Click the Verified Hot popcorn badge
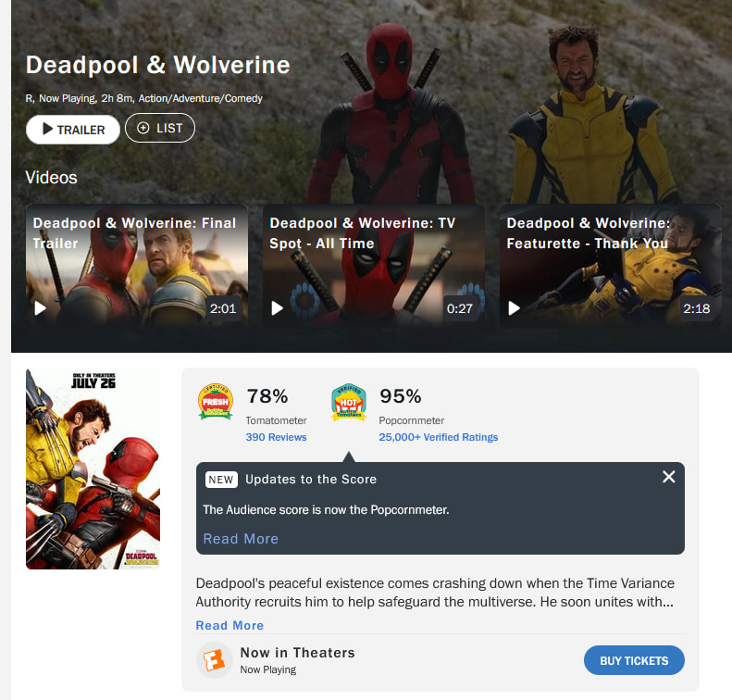 349,403
